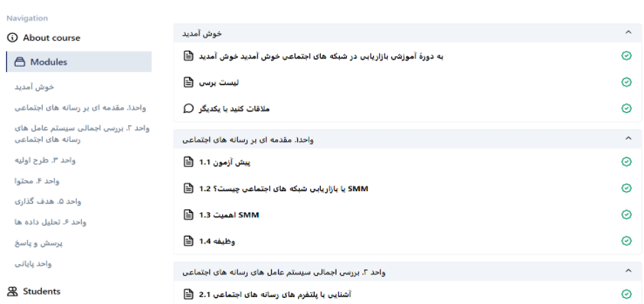
Task: Toggle the completion check for 1.4 وظیفه
Action: (626, 241)
